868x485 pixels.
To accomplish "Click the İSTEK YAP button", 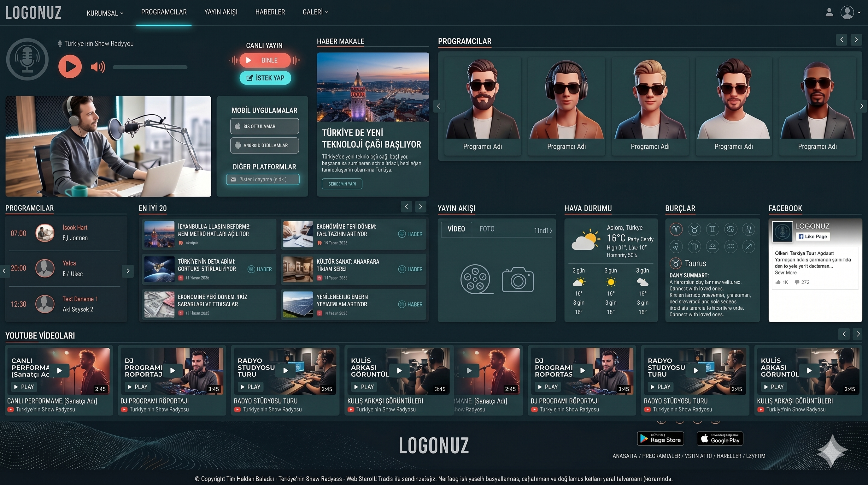I will tap(265, 78).
